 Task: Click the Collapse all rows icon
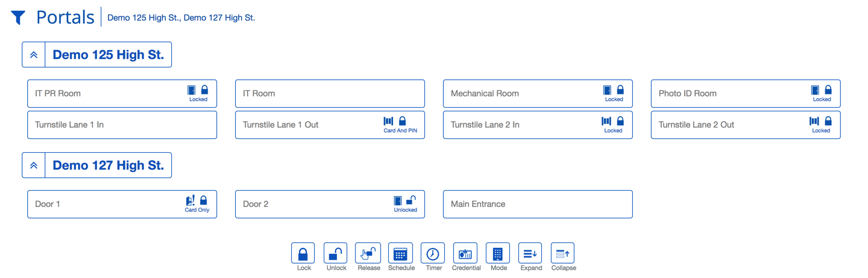pyautogui.click(x=563, y=253)
